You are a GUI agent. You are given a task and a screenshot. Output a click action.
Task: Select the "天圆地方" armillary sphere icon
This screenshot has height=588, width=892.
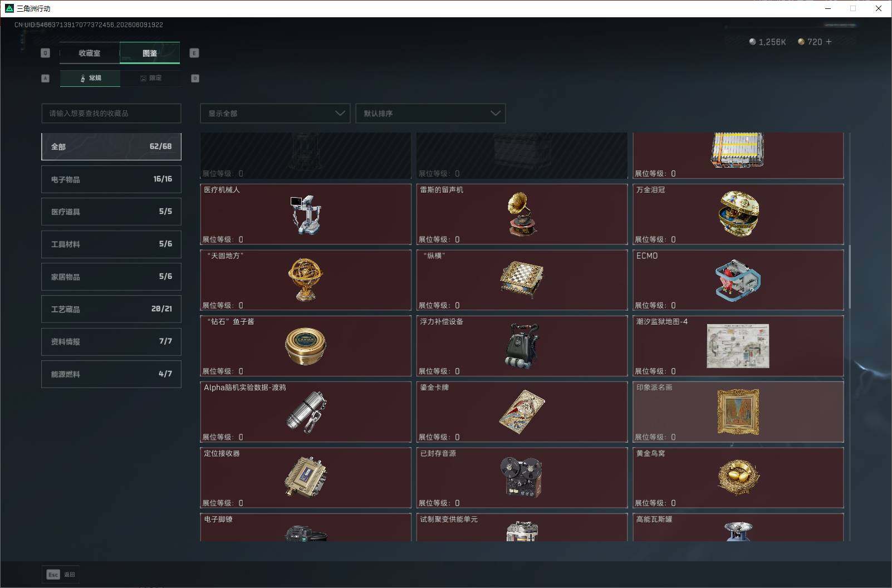[x=305, y=280]
